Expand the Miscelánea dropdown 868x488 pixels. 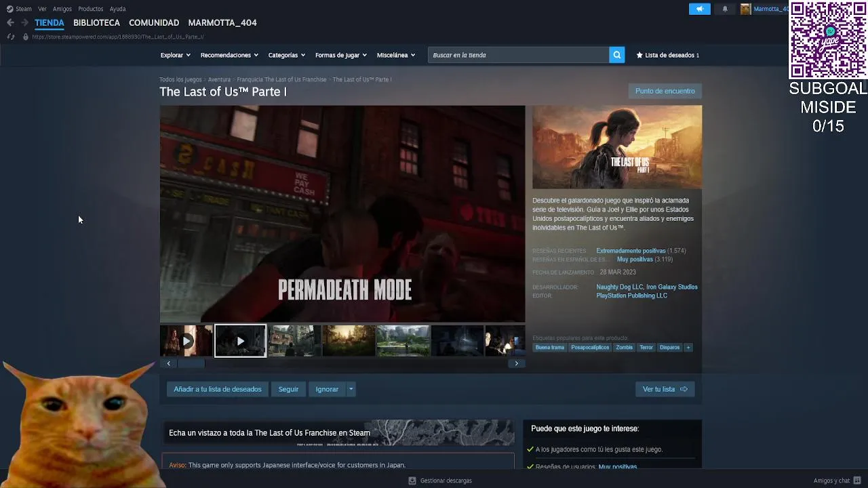click(x=396, y=55)
